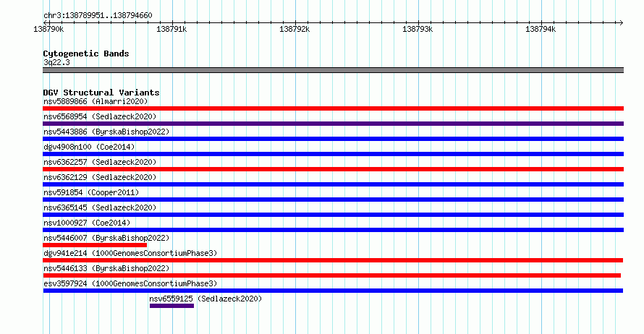The image size is (644, 334).
Task: Select the red nsv5446133 variant bar
Action: [332, 275]
